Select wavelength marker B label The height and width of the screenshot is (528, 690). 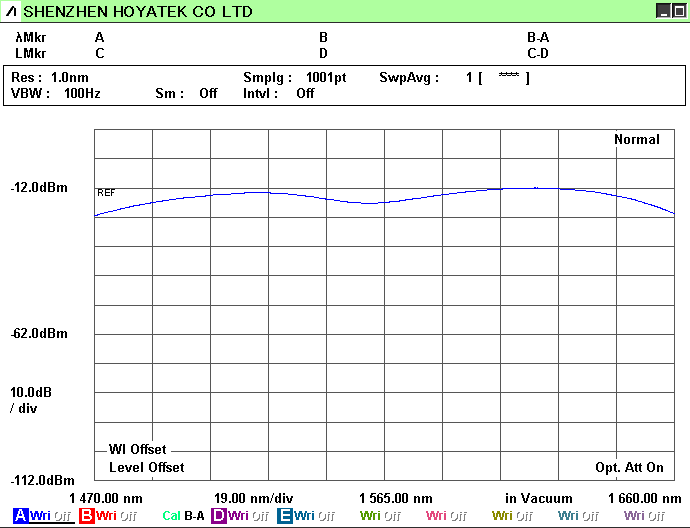[x=323, y=37]
